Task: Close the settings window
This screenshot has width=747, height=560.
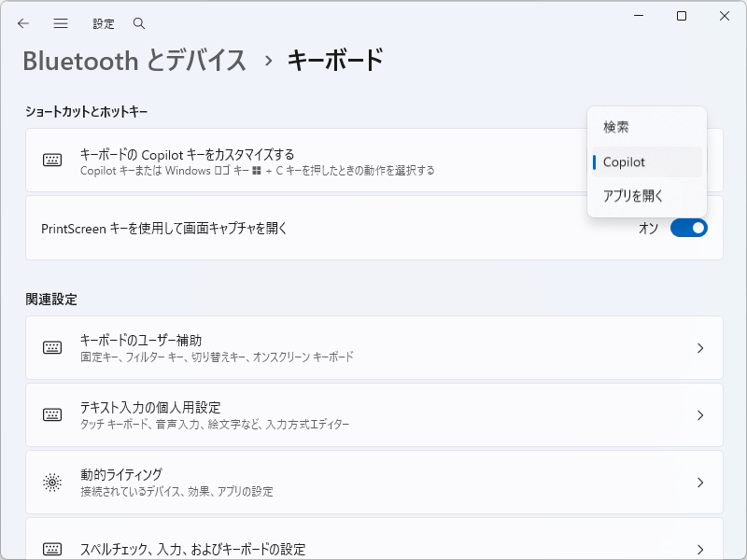Action: [725, 16]
